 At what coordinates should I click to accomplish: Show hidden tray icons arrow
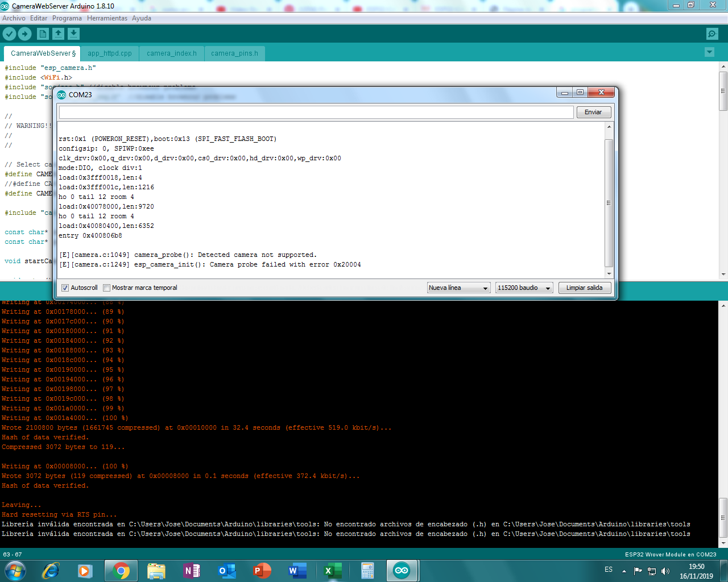point(624,571)
